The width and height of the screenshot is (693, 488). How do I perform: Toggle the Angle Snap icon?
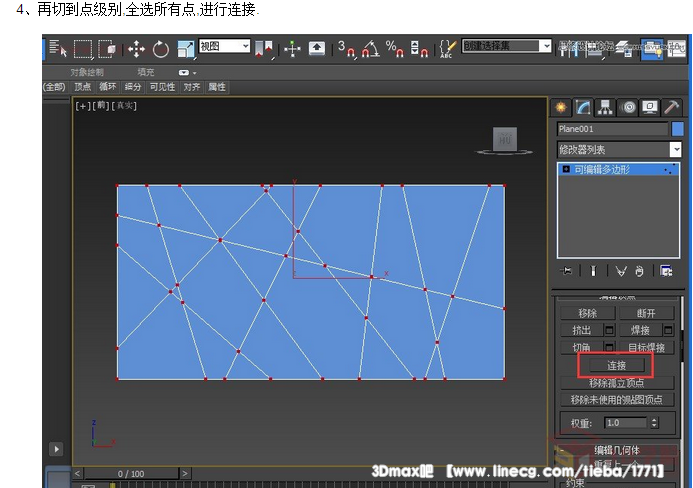tap(370, 49)
